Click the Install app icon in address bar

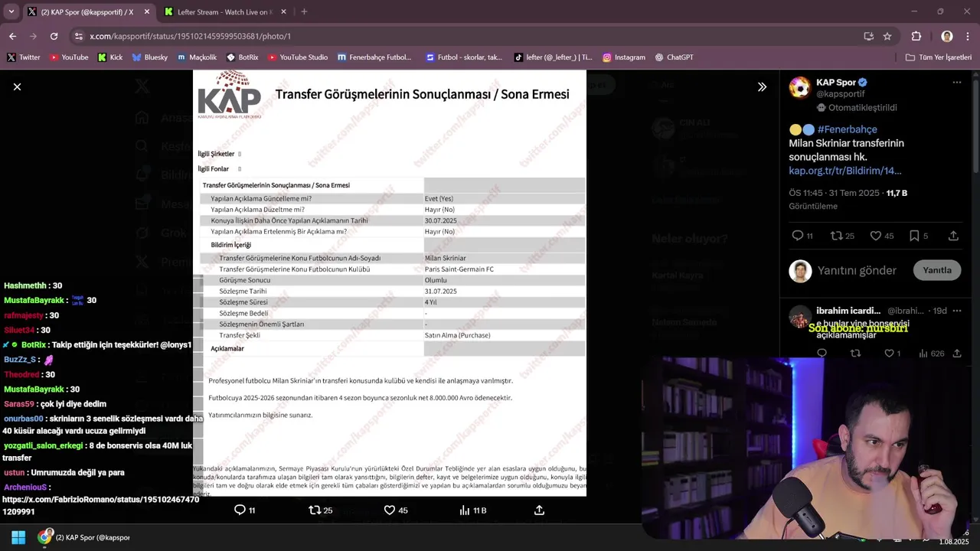coord(868,36)
